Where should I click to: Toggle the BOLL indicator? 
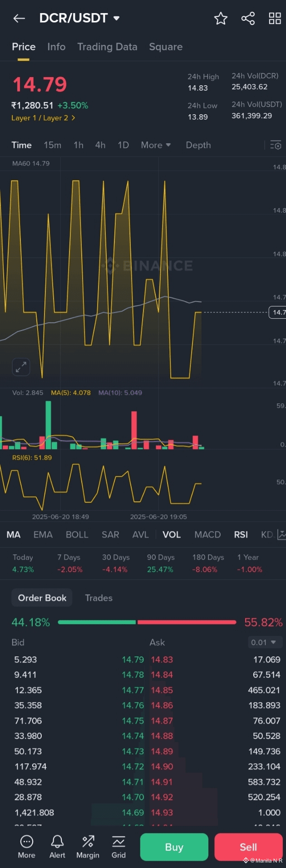pos(77,535)
